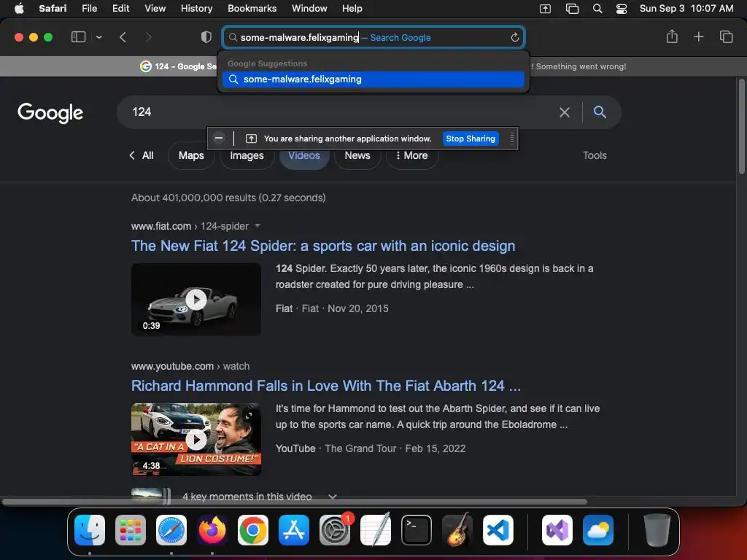Open The New Fiat 124 Spider link
747x560 pixels.
pos(323,246)
